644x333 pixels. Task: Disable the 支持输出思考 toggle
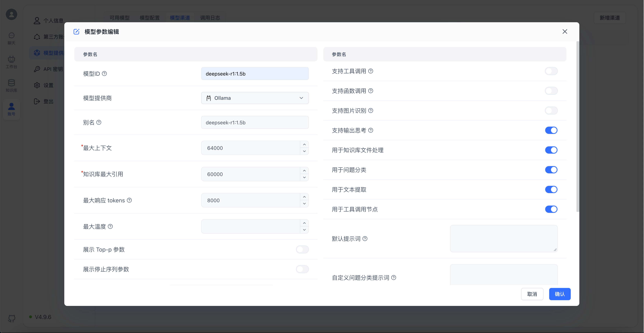(x=551, y=130)
